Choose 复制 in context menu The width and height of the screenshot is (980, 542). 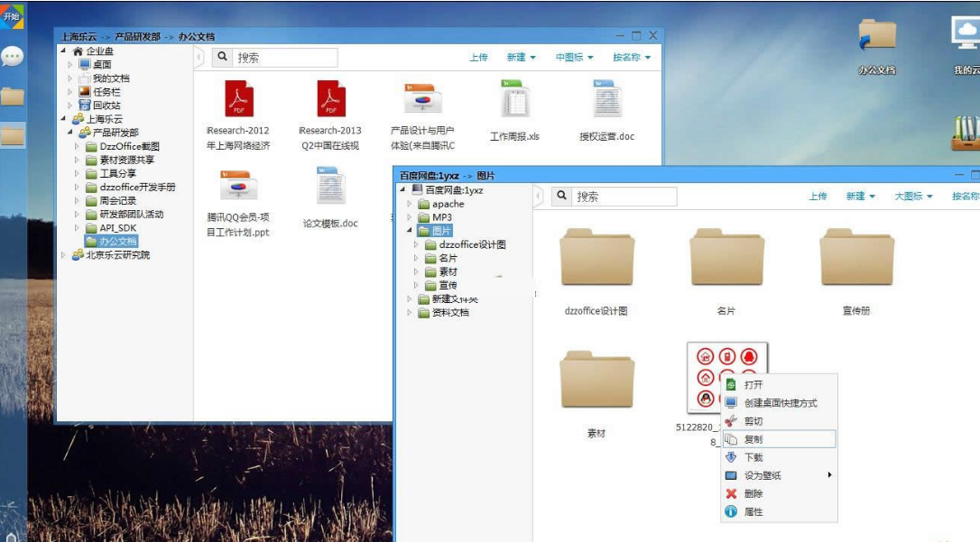(780, 439)
